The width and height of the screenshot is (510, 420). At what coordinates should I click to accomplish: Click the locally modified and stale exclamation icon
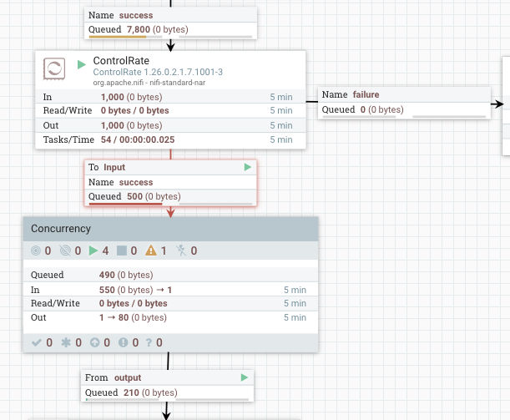point(123,342)
